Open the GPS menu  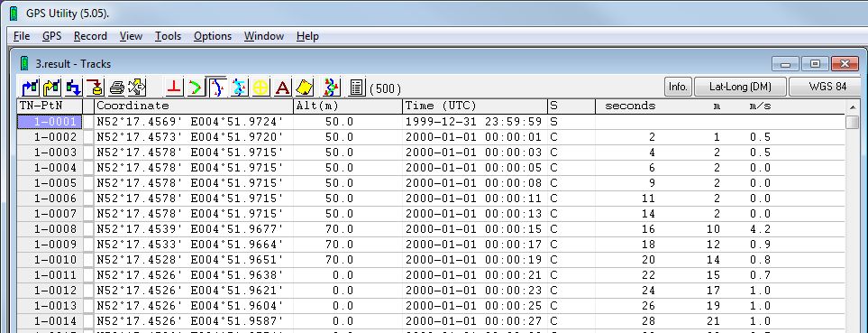click(51, 36)
